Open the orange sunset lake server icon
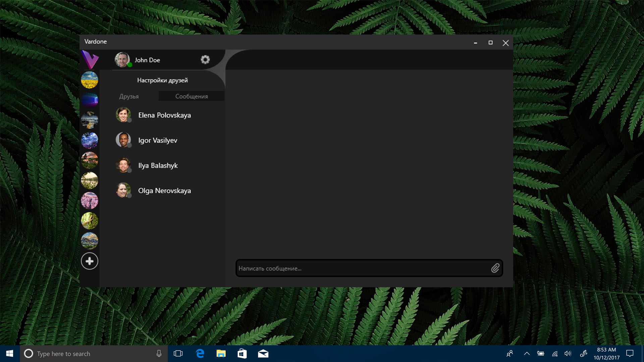This screenshot has height=362, width=644. 90,160
